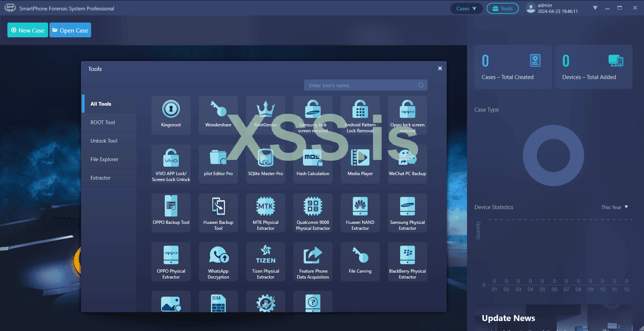644x331 pixels.
Task: Switch to ROOT Tool category
Action: click(x=109, y=122)
